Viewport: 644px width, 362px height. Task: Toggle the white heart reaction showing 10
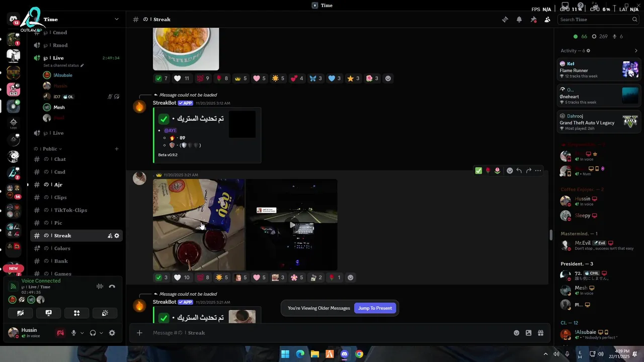click(182, 278)
